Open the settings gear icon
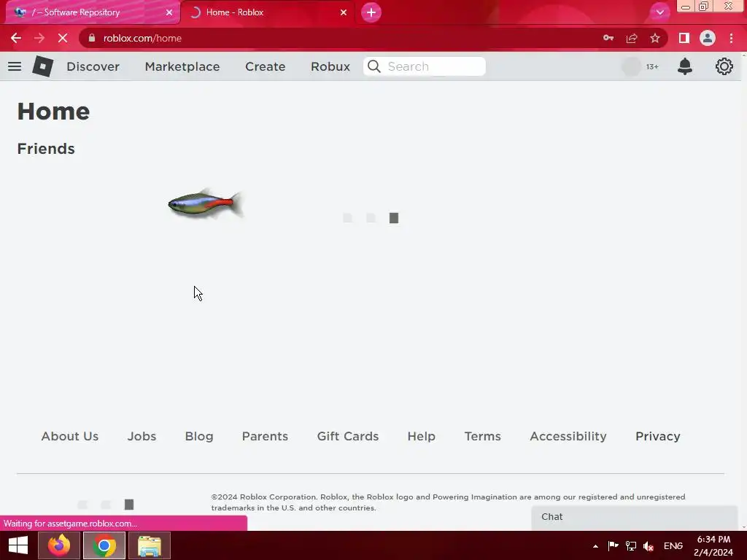Viewport: 747px width, 560px height. coord(724,66)
